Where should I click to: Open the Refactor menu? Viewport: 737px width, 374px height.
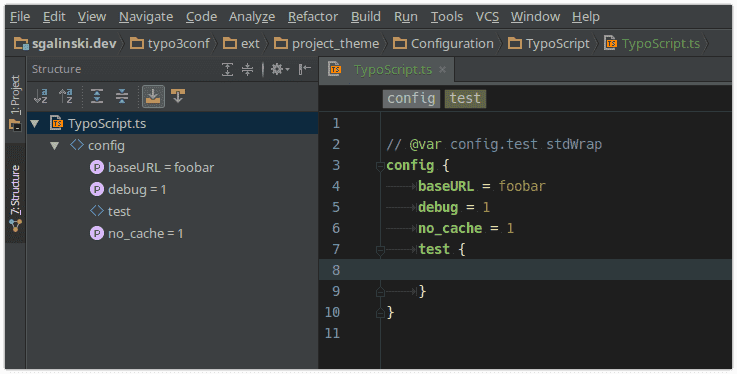[313, 17]
